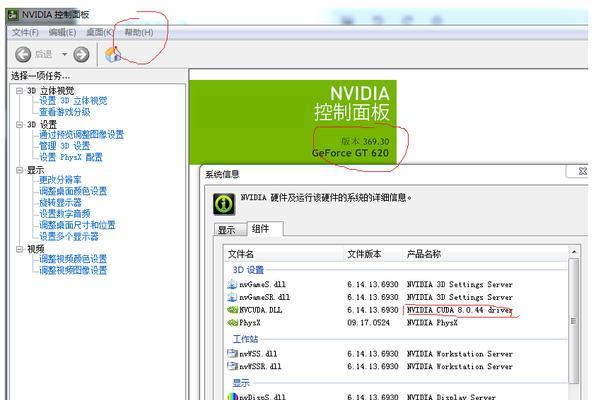The image size is (596, 400).
Task: Click the info icon in 系统信息 dialog
Action: tap(224, 204)
